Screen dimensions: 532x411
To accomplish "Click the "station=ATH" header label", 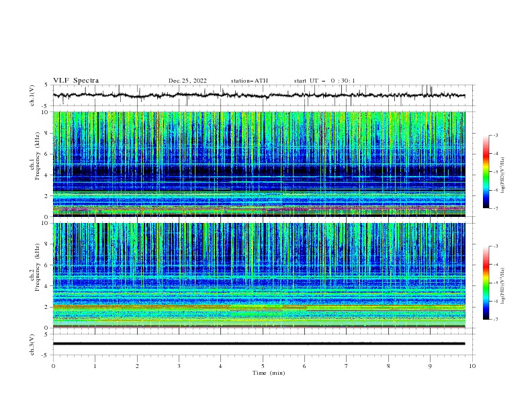I will [x=249, y=81].
